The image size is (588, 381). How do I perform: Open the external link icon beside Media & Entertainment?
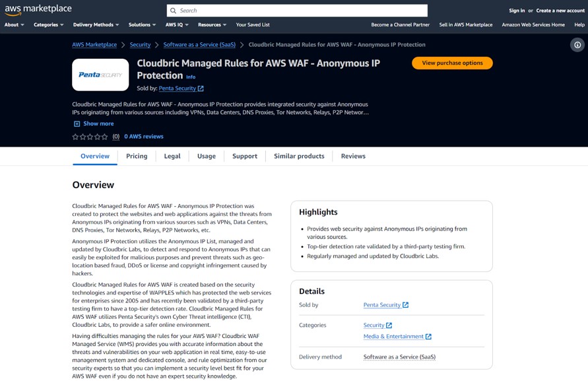point(428,336)
